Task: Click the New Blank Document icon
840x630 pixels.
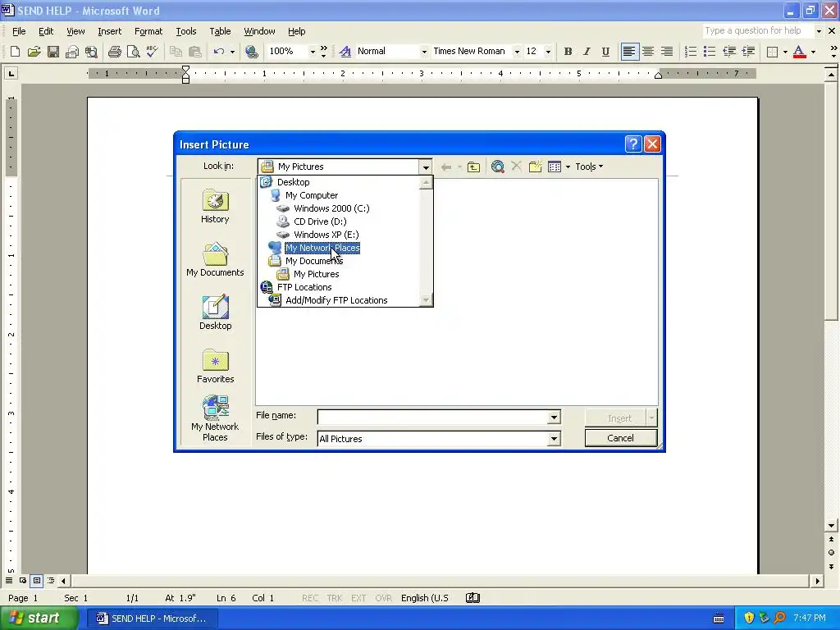Action: 15,52
